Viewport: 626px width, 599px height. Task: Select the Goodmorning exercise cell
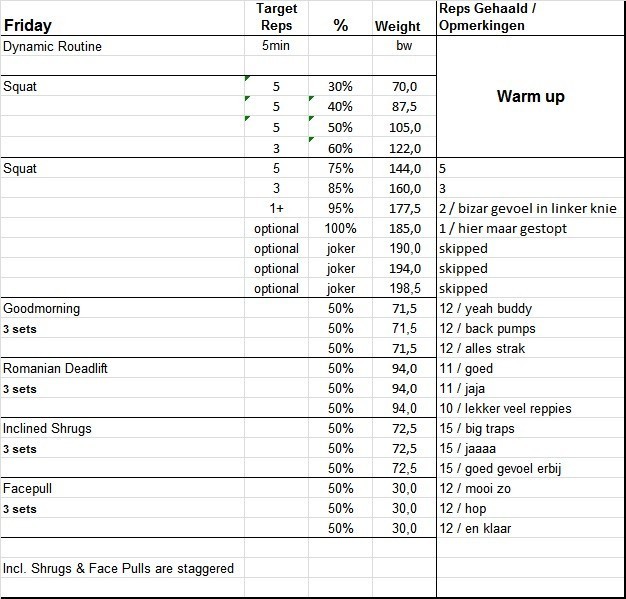click(42, 309)
